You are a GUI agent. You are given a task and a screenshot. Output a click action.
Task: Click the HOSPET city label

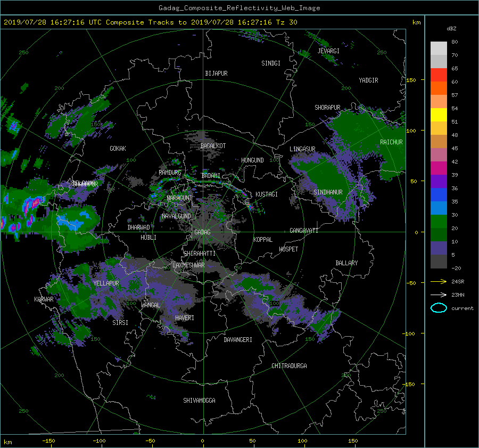[288, 249]
